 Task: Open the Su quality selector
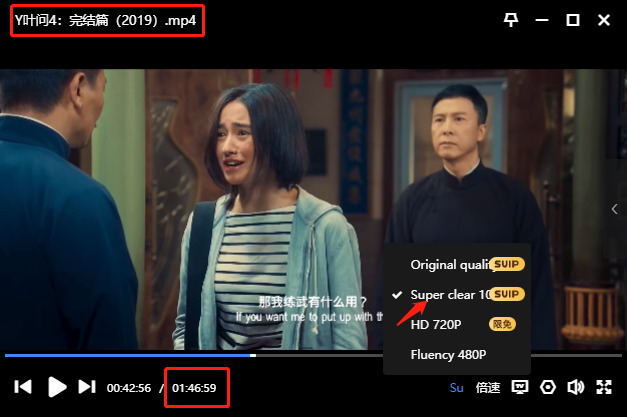456,387
